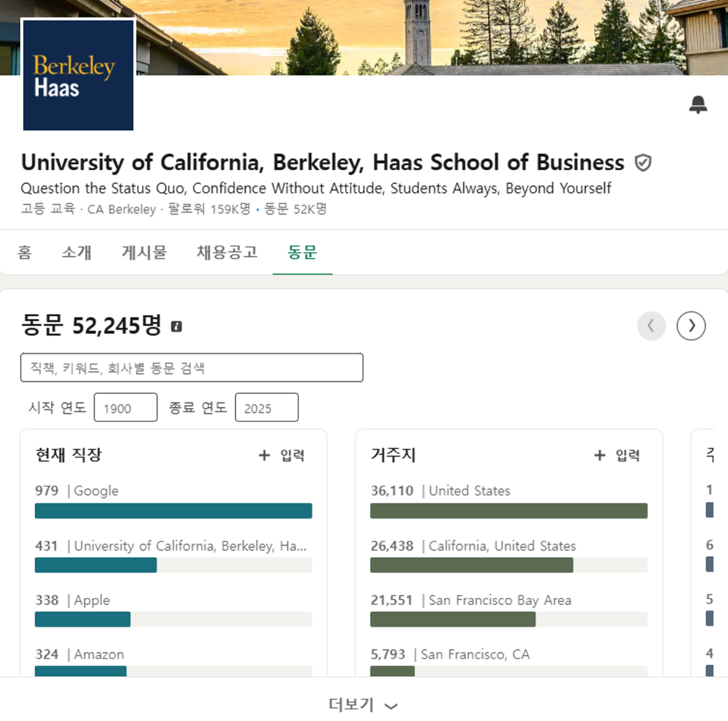Go to next alumni insights panel
This screenshot has height=721, width=728.
coord(691,326)
